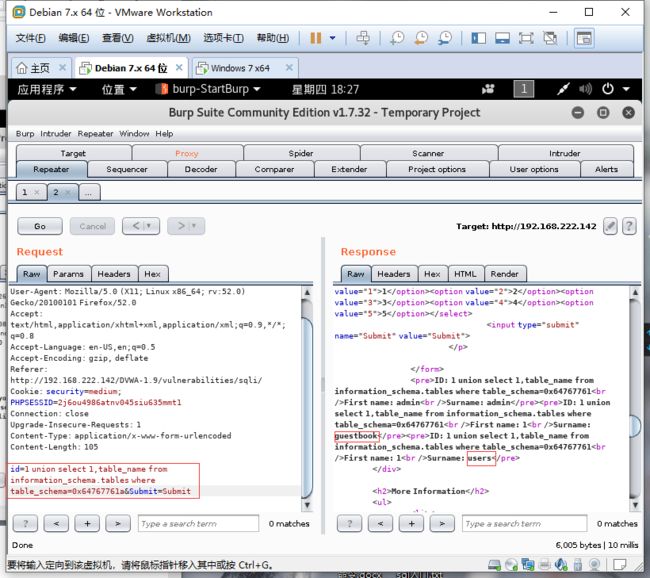Image resolution: width=650 pixels, height=578 pixels.
Task: Open the GNOME power icon menu
Action: tap(608, 89)
